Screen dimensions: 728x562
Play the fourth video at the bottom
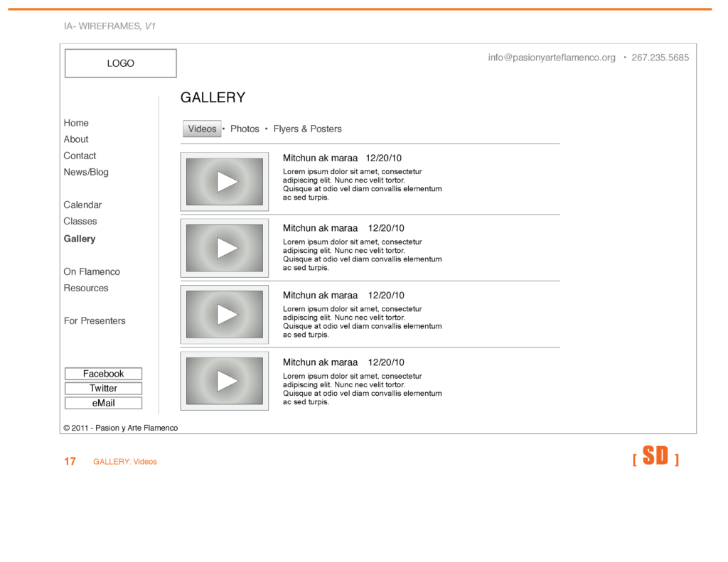click(226, 382)
